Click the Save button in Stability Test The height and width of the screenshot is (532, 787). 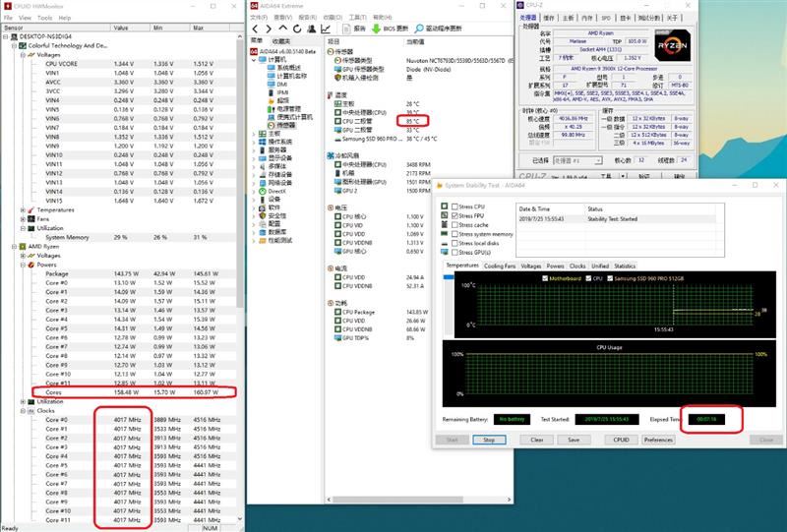click(x=574, y=440)
